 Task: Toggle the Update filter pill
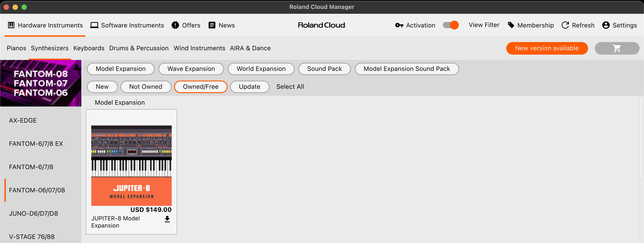click(x=250, y=87)
